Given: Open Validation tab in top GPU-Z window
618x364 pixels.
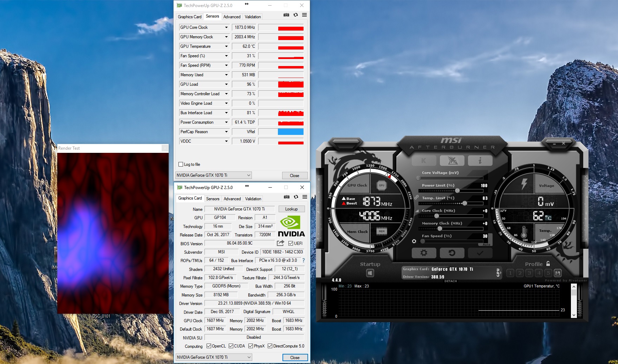Looking at the screenshot, I should (253, 17).
